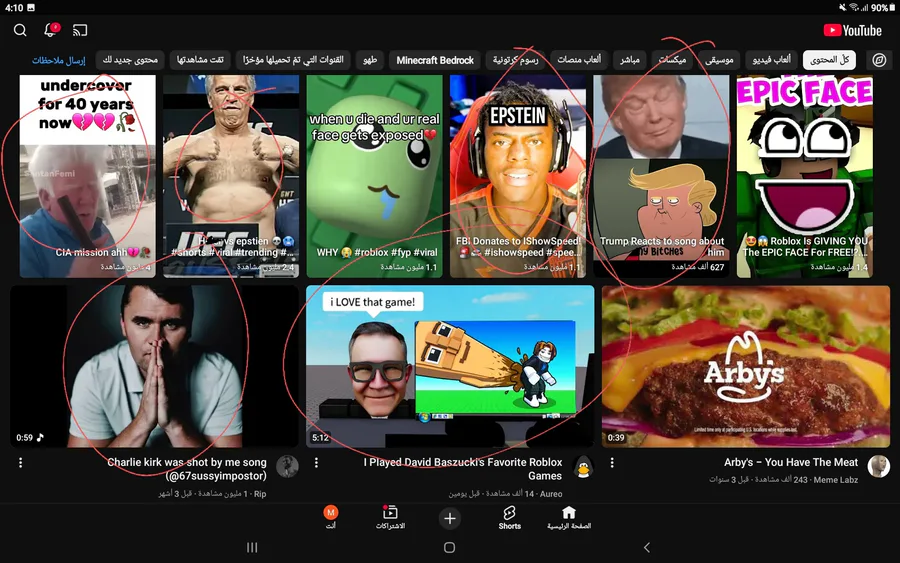
Task: Open options menu for David Baszucki video
Action: [316, 463]
